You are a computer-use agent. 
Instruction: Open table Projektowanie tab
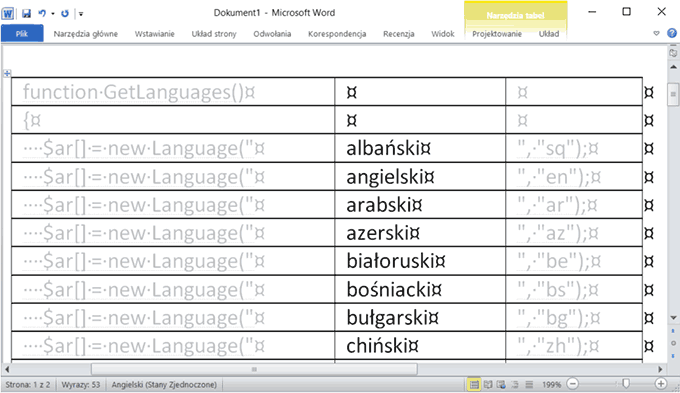pos(497,34)
